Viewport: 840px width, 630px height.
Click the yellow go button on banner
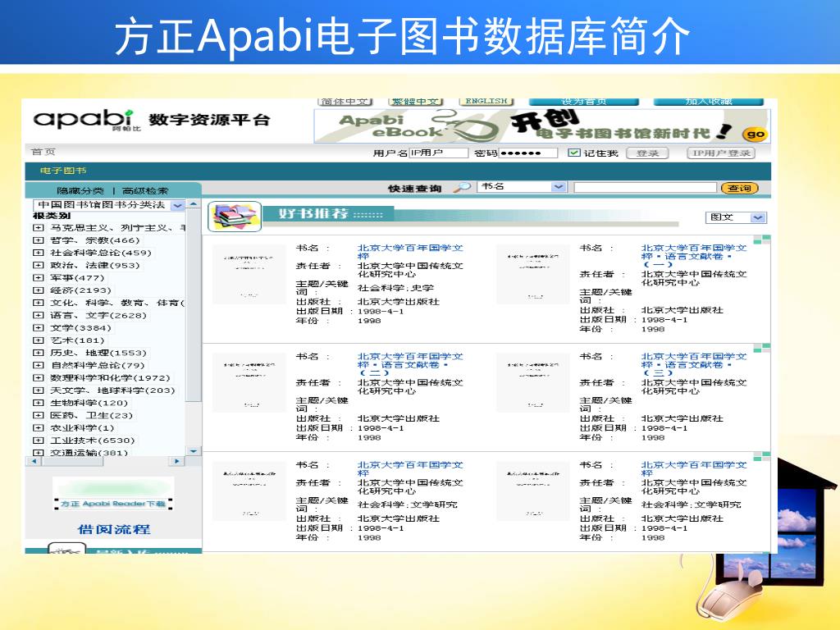pyautogui.click(x=755, y=135)
